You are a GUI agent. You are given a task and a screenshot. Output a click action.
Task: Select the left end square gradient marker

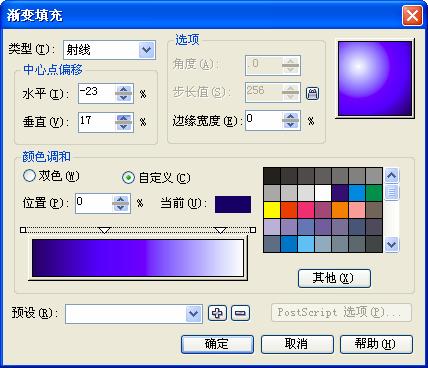tap(23, 230)
